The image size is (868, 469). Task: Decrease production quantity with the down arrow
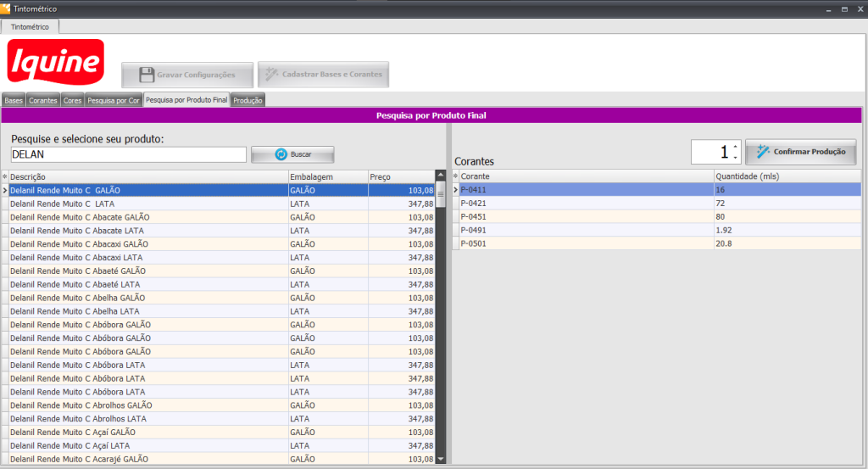[735, 158]
